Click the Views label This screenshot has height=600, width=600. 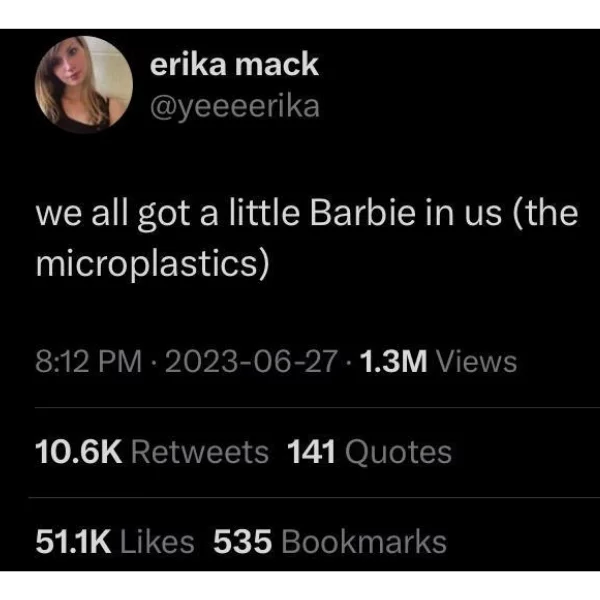477,362
